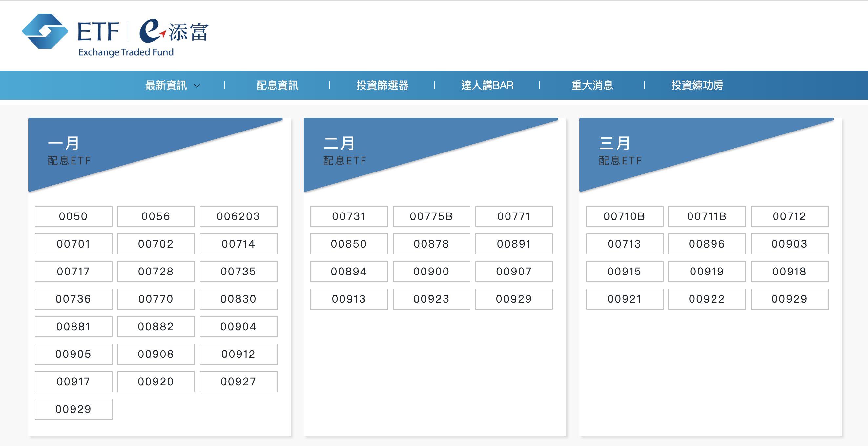
Task: Select ETF 00891
Action: click(x=514, y=244)
